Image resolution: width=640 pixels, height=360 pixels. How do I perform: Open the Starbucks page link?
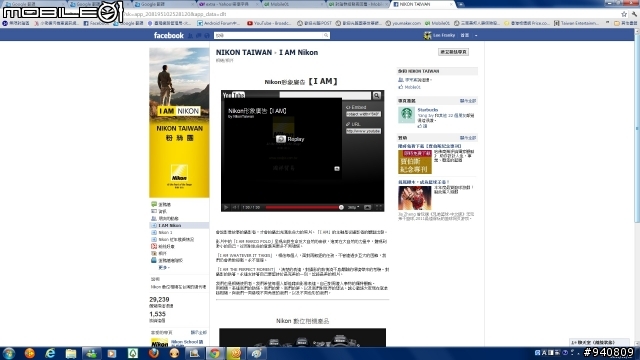point(428,110)
